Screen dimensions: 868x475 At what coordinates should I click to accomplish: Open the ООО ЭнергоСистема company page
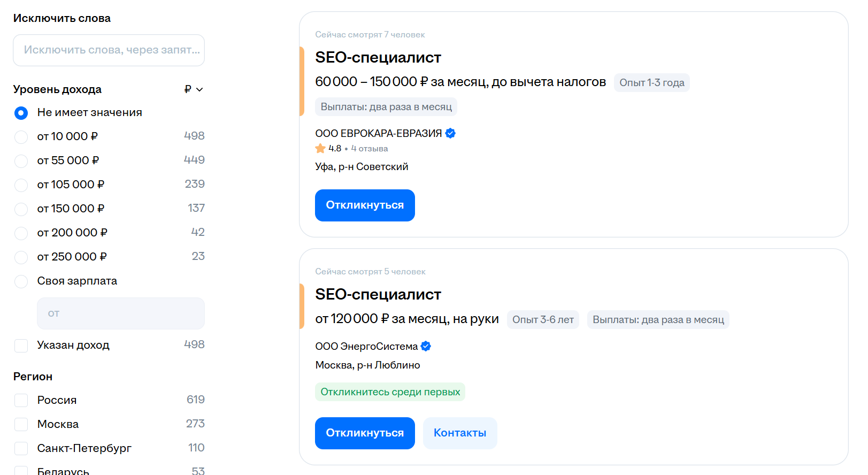click(x=366, y=346)
